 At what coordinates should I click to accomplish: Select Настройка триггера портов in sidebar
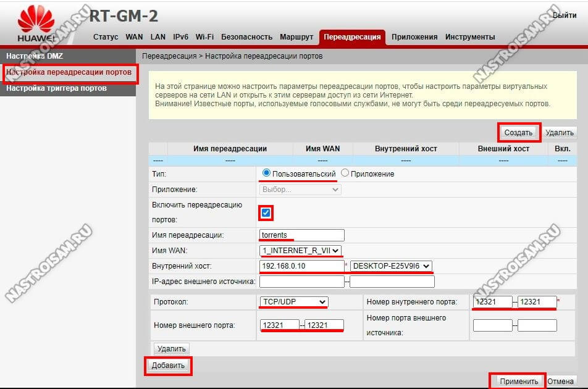click(56, 88)
